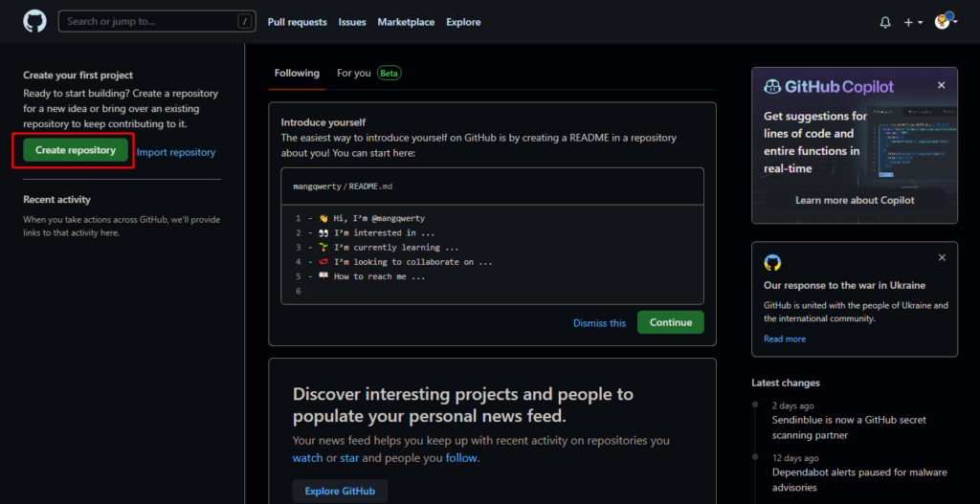Click the Import repository link
Viewport: 980px width, 504px height.
click(176, 152)
